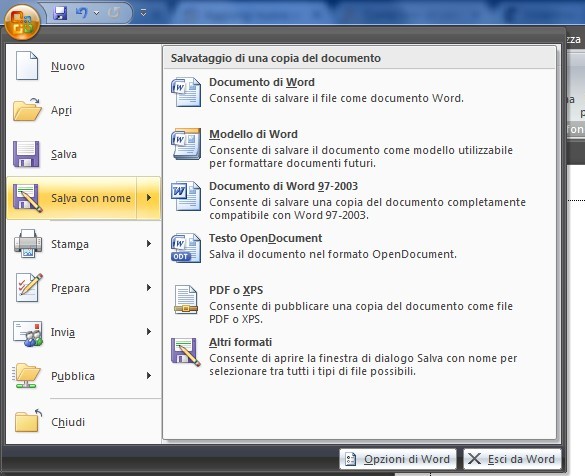The image size is (585, 476).
Task: Click the floppy-with-pencil icon for Salva con nome
Action: pos(28,198)
